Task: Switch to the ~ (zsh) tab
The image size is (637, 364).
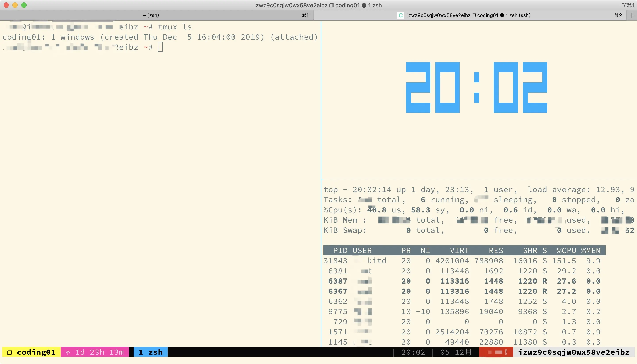Action: point(151,15)
